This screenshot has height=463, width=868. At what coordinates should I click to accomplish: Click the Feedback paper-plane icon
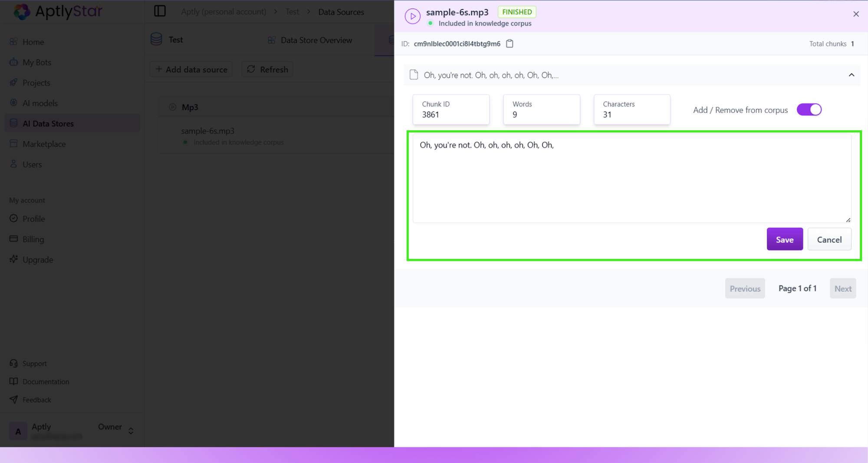[x=13, y=399]
